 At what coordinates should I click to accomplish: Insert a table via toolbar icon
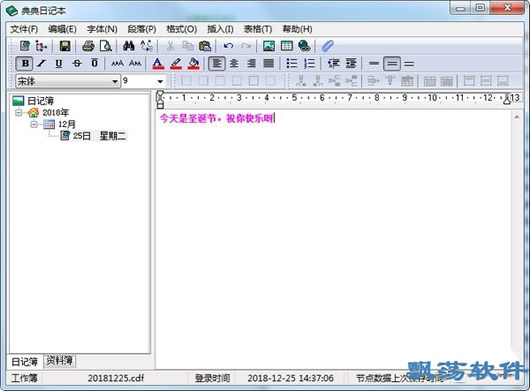(x=287, y=46)
